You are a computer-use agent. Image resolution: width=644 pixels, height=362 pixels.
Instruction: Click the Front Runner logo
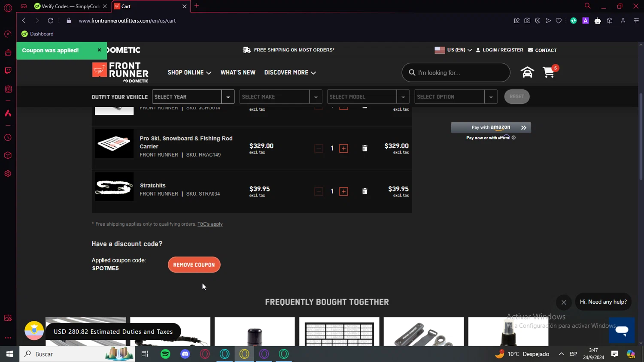pyautogui.click(x=120, y=72)
